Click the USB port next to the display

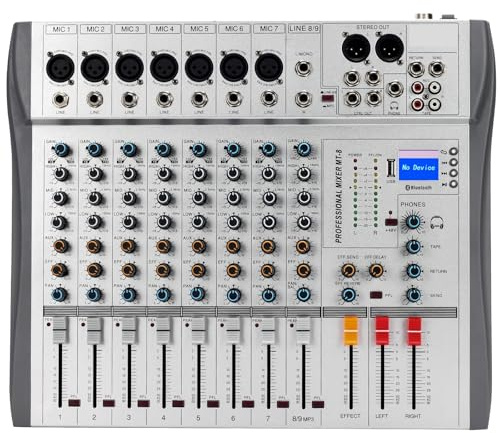[x=391, y=169]
